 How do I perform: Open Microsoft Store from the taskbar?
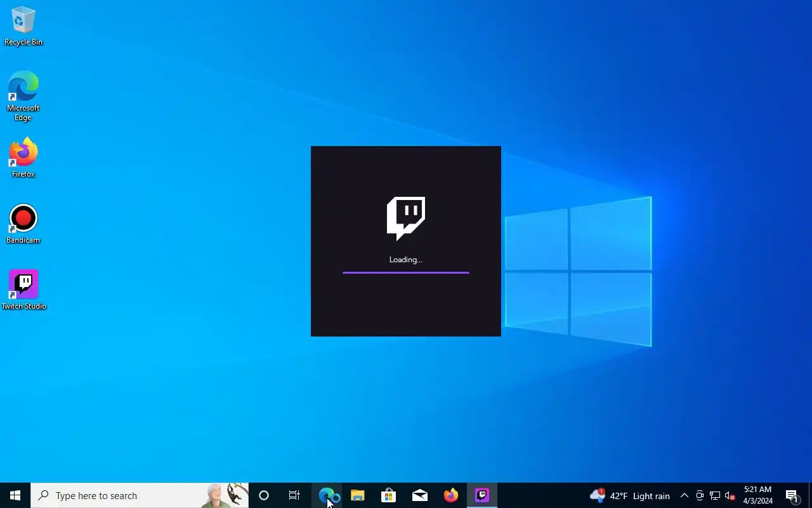[389, 495]
